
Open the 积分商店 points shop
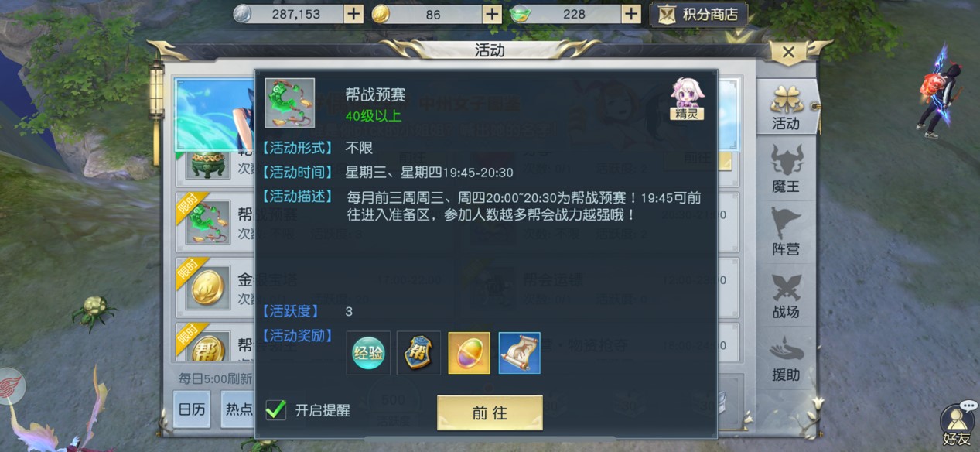click(699, 14)
